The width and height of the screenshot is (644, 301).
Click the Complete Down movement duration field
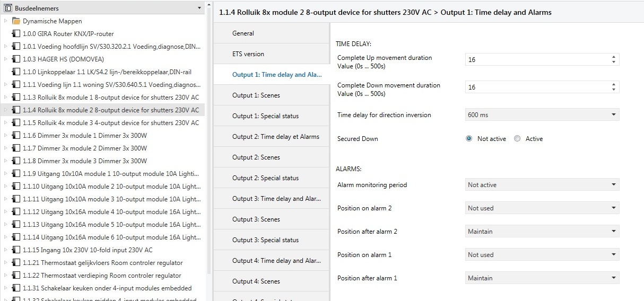click(x=536, y=87)
